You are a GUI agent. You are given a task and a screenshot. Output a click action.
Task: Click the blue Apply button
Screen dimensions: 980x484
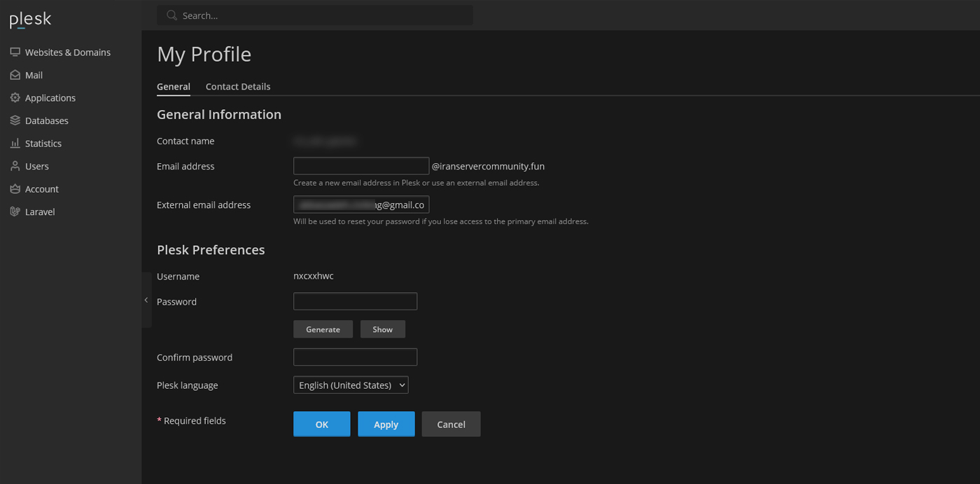[x=386, y=424]
